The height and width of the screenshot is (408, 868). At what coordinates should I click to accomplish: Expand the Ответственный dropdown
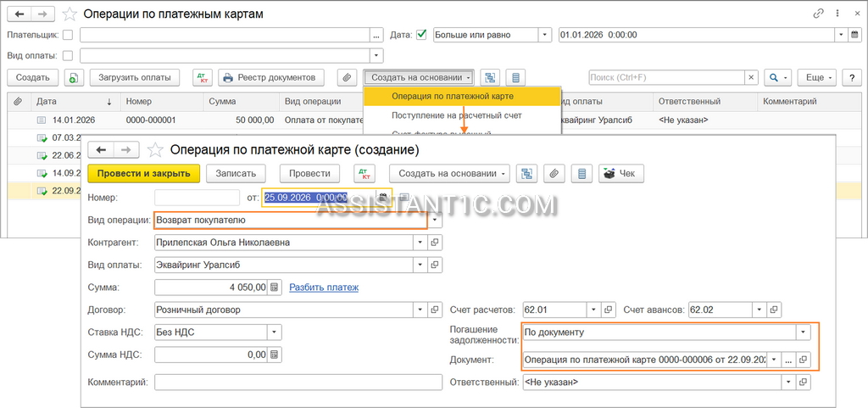788,382
